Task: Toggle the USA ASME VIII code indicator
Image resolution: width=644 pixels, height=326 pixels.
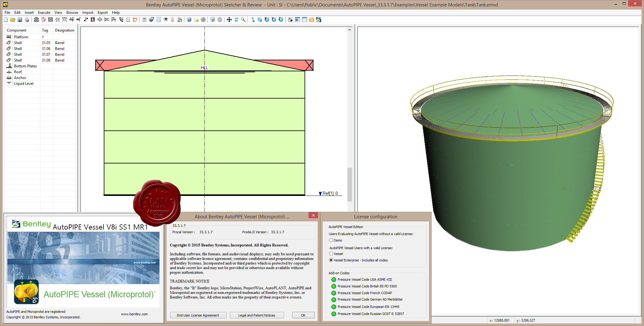Action: (x=334, y=279)
